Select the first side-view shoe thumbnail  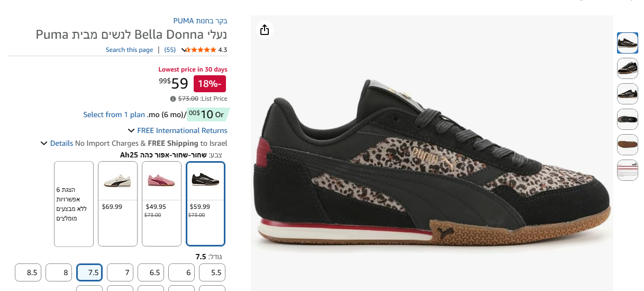(628, 43)
